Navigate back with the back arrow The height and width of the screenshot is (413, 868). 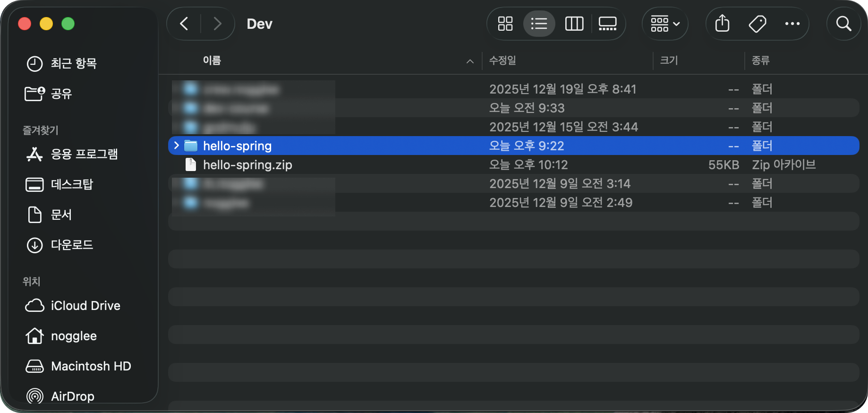click(x=184, y=24)
